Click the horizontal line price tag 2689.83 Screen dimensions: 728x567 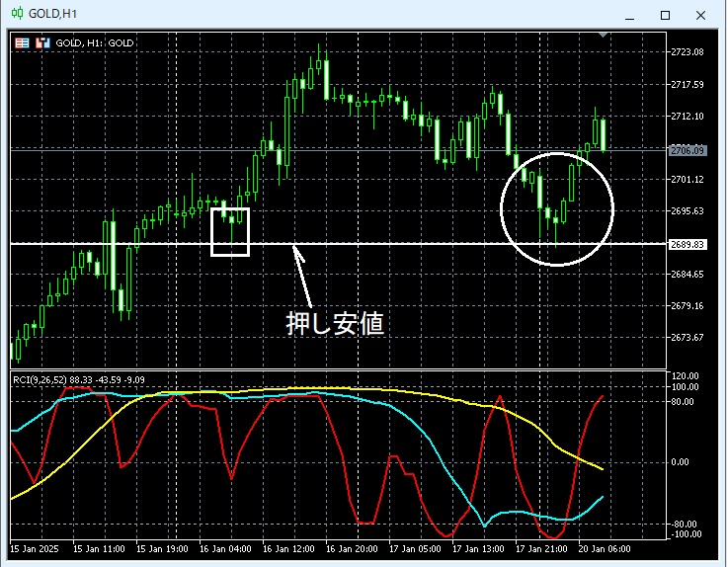[x=688, y=244]
